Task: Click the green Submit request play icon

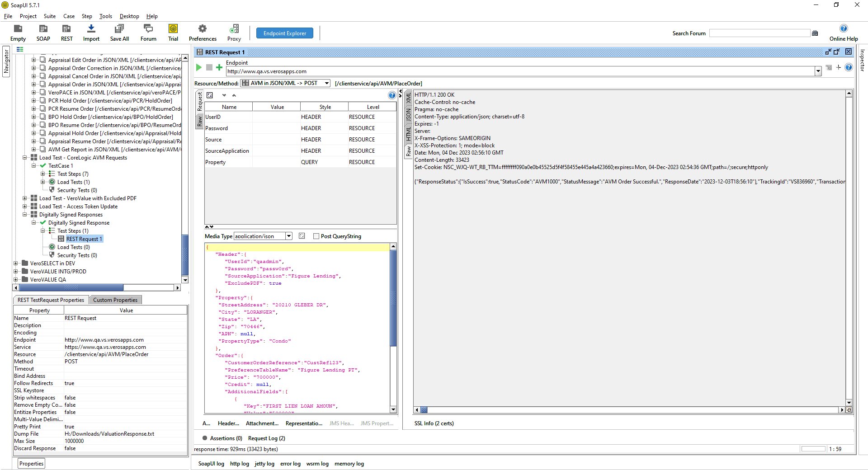Action: [198, 67]
